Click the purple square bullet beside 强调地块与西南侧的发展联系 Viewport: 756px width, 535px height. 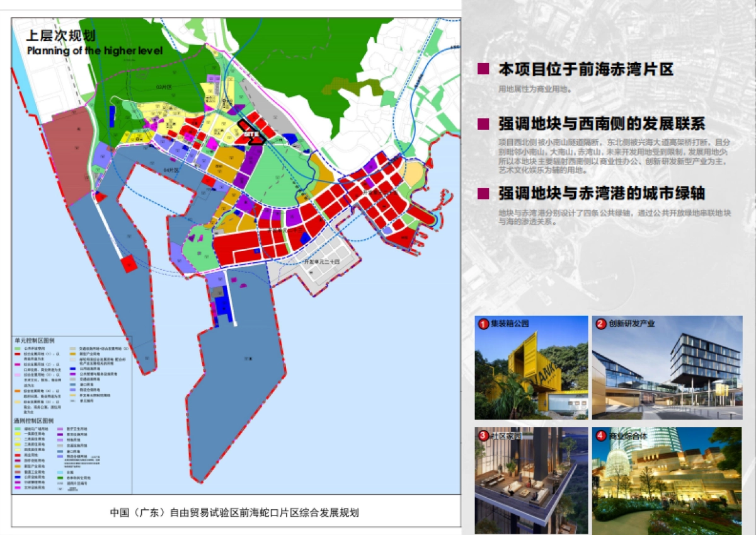click(x=483, y=125)
